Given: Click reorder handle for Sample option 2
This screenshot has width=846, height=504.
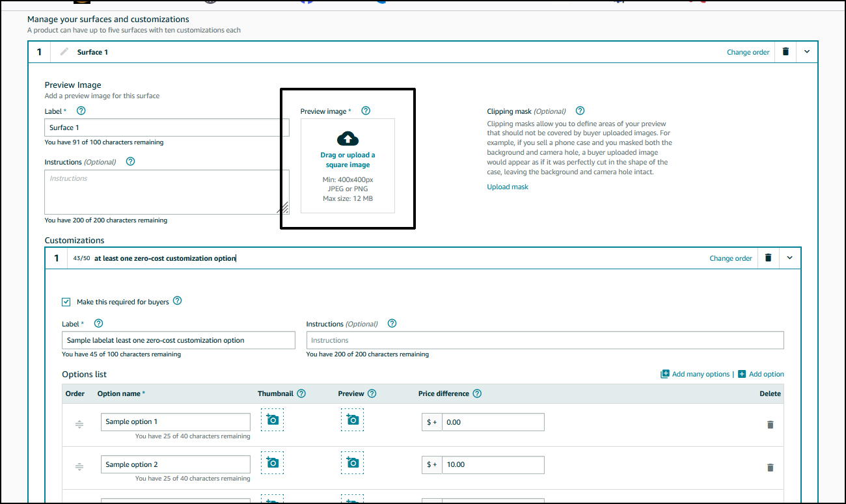Looking at the screenshot, I should click(x=79, y=467).
